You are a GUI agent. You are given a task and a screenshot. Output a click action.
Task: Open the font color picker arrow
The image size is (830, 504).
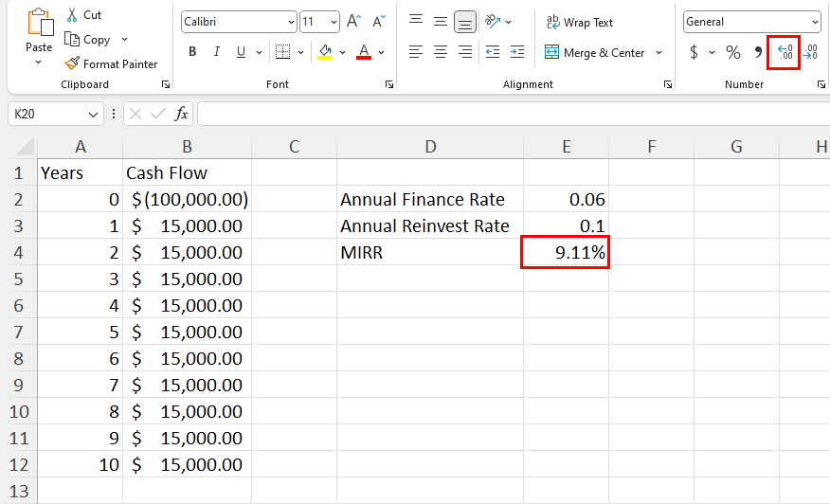tap(381, 52)
